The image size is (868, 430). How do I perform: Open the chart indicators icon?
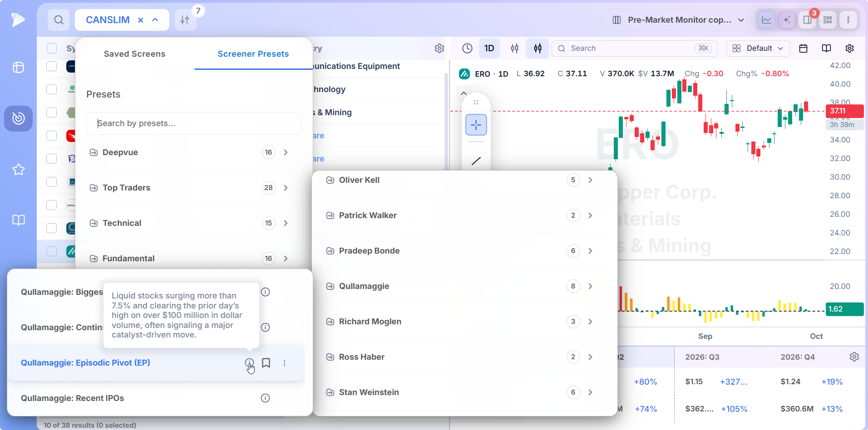pos(514,49)
